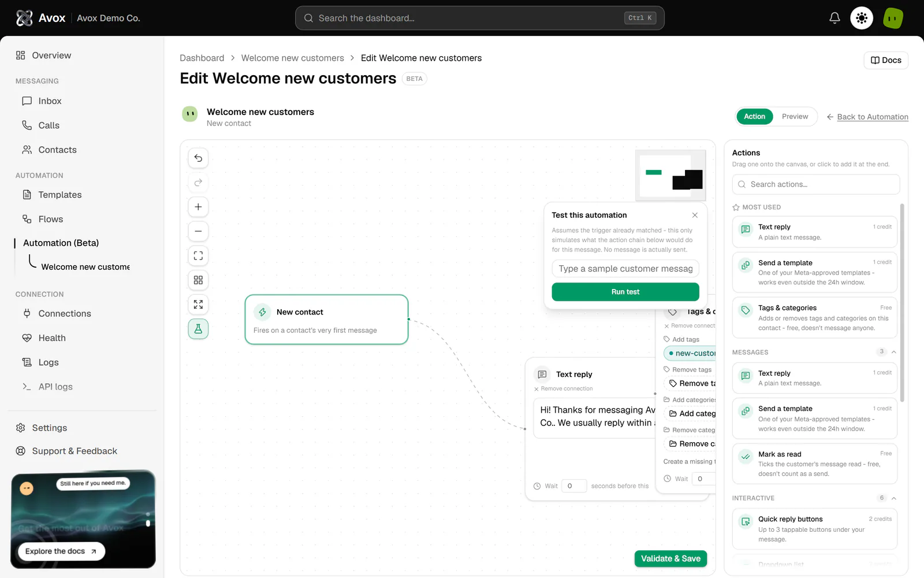Screen dimensions: 924x578
Task: Click Validate & Save
Action: [x=670, y=558]
